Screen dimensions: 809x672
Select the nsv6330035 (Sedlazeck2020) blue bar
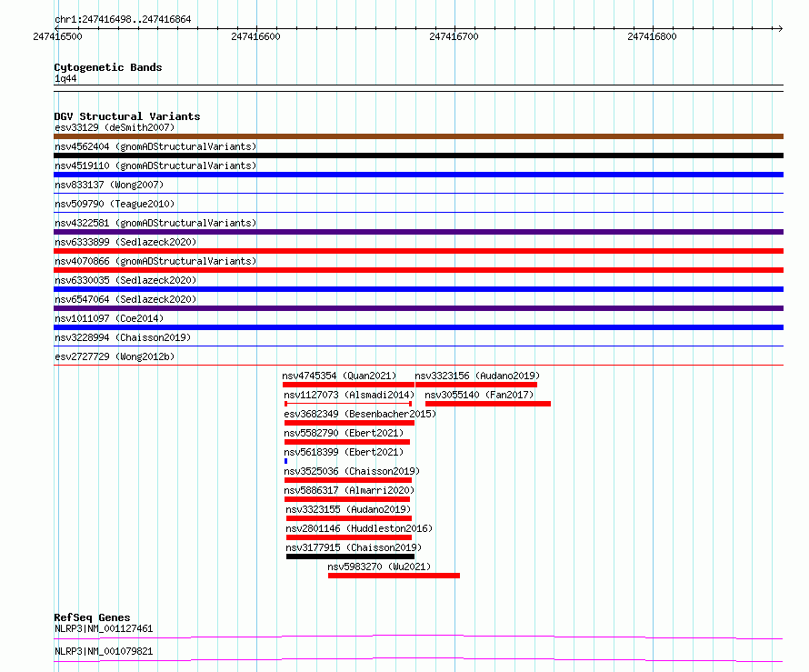pyautogui.click(x=418, y=289)
